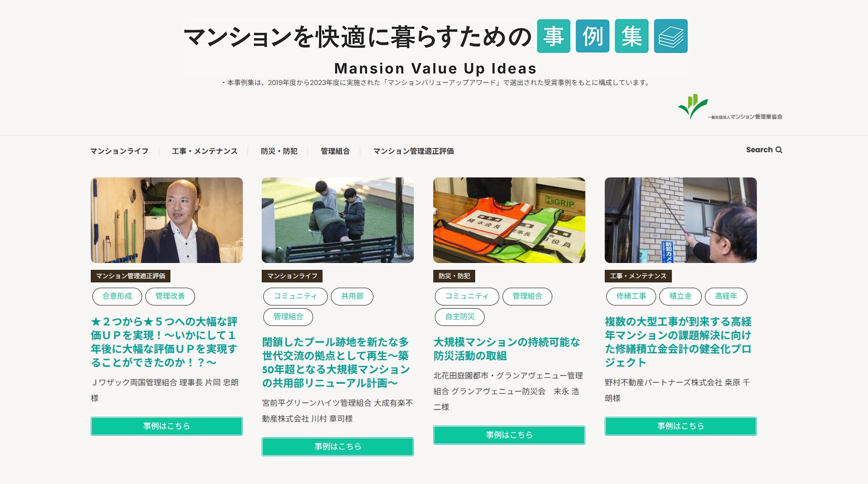Click 事例はこちら under the 修繕積立金 article

pos(681,426)
